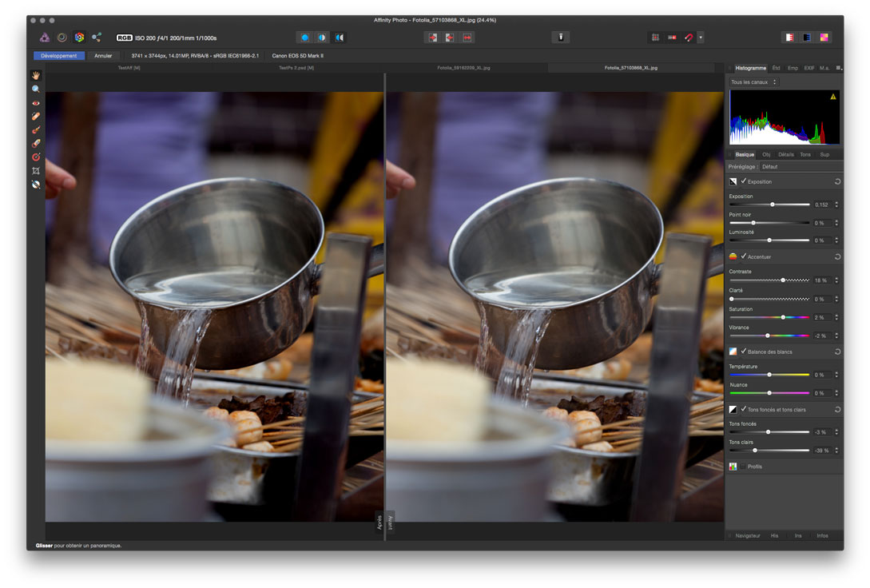Switch to the Détails tab
870x588 pixels.
click(785, 155)
